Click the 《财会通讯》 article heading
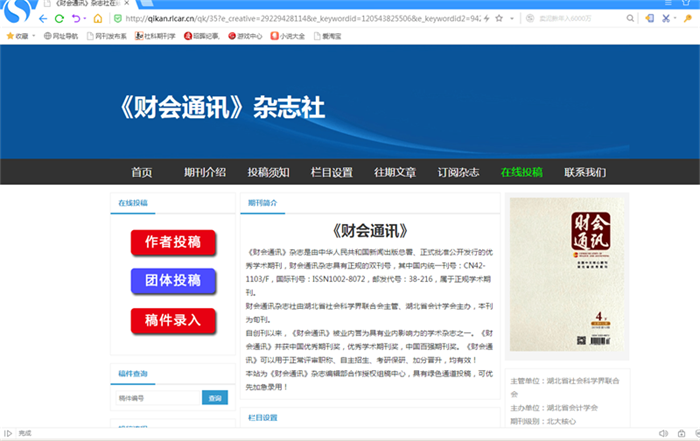This screenshot has height=441, width=700. (370, 231)
